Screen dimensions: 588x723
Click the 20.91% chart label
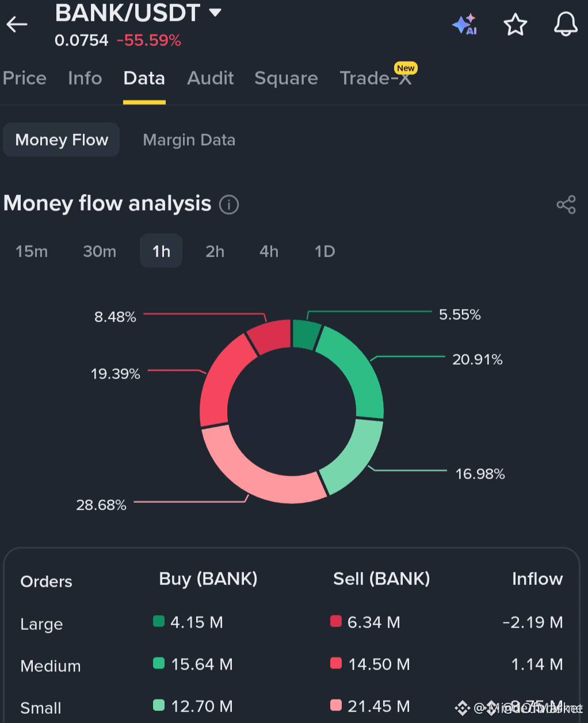coord(478,359)
